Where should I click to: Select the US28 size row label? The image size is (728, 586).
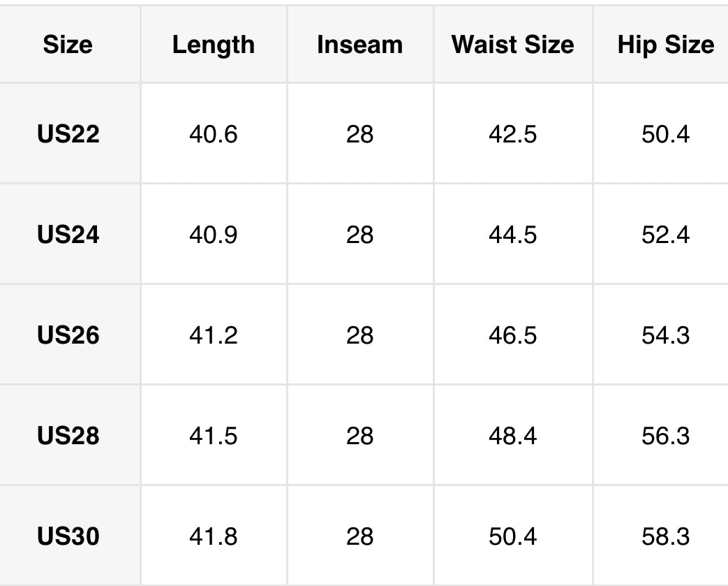click(x=68, y=435)
